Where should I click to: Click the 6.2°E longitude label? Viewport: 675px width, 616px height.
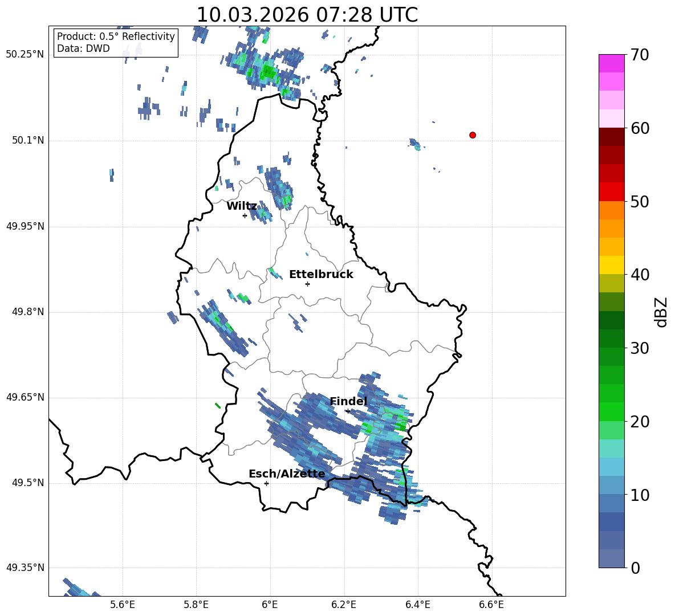click(x=344, y=605)
